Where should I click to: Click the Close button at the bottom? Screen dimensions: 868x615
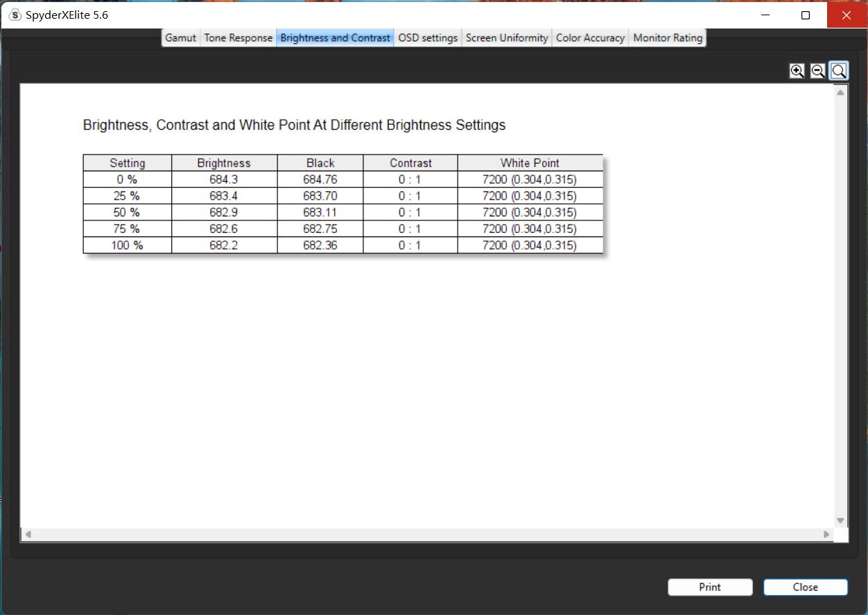(806, 587)
